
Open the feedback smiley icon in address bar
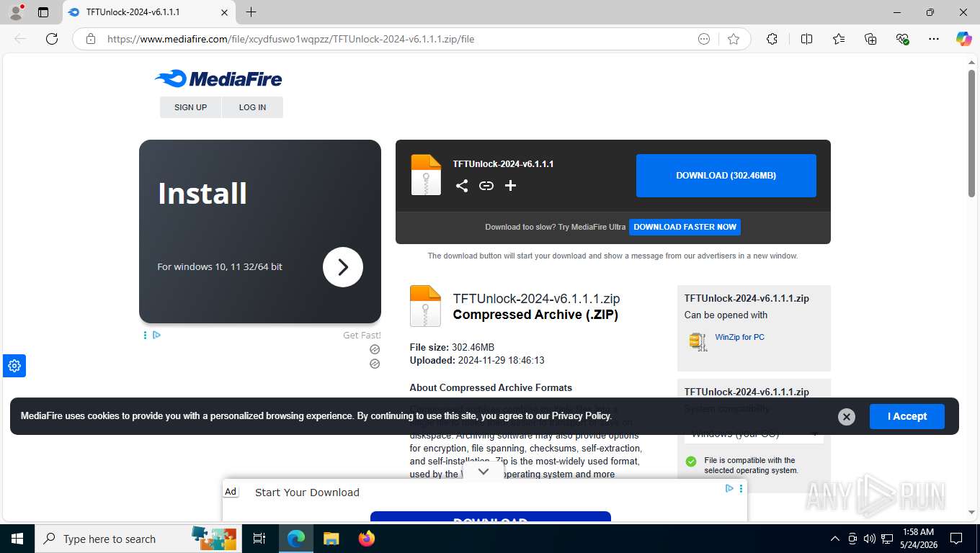(x=704, y=39)
